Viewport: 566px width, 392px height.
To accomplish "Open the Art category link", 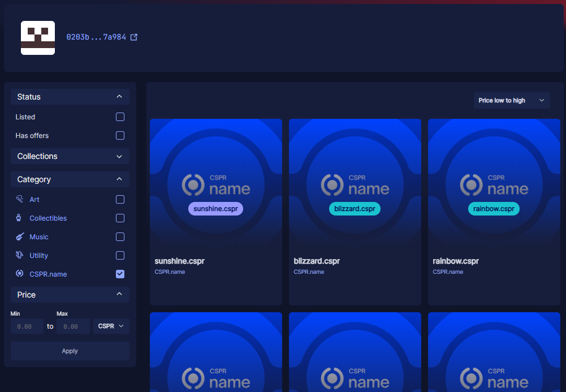I will pyautogui.click(x=34, y=200).
